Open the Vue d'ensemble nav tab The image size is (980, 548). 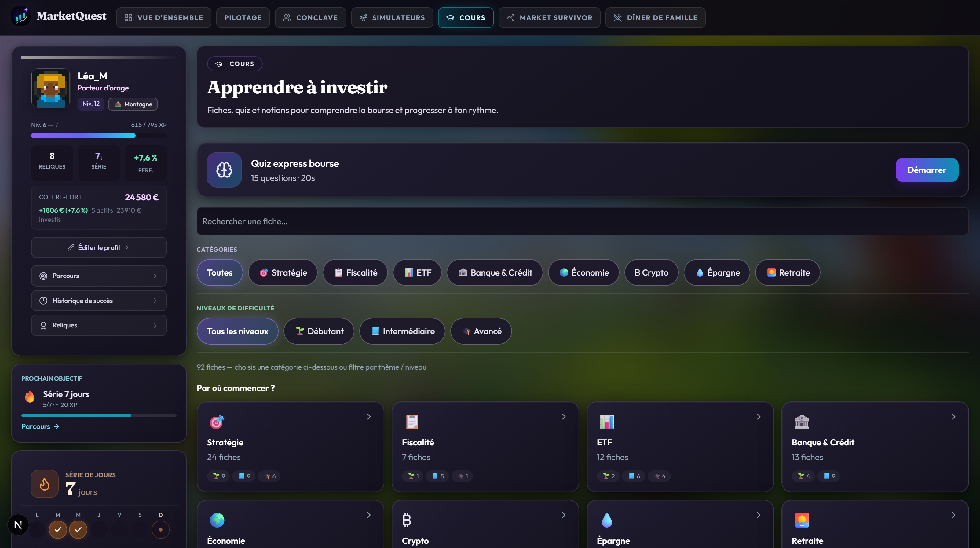coord(163,17)
